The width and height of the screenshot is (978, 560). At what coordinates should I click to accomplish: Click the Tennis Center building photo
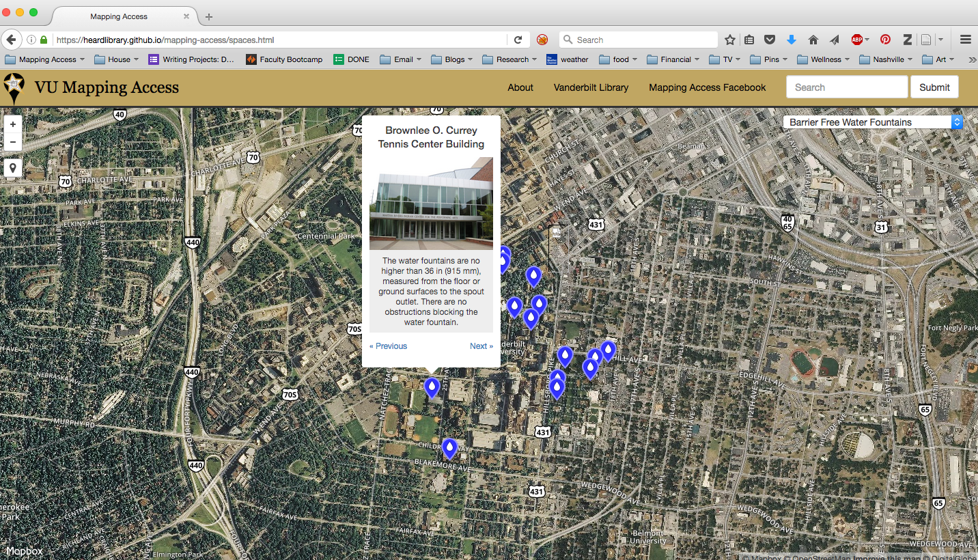click(x=431, y=204)
